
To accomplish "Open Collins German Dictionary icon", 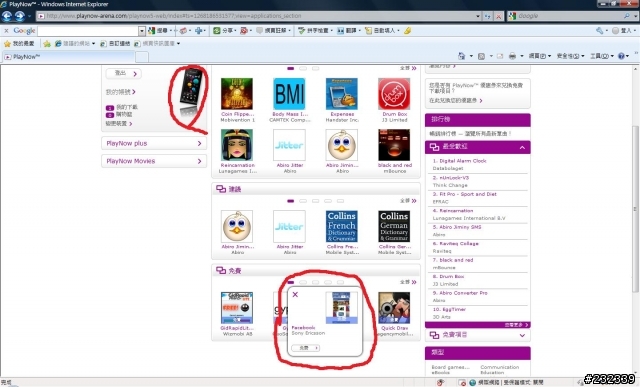I will [394, 226].
